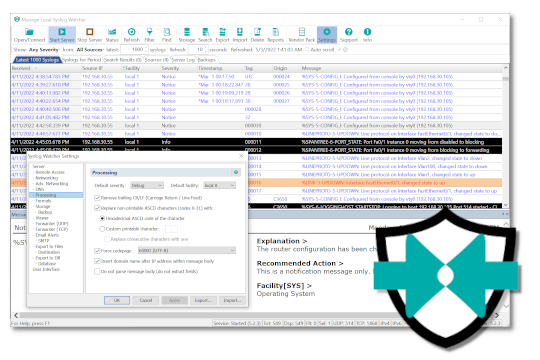The image size is (540, 360).
Task: Expand the Default severity dropdown
Action: (x=147, y=185)
